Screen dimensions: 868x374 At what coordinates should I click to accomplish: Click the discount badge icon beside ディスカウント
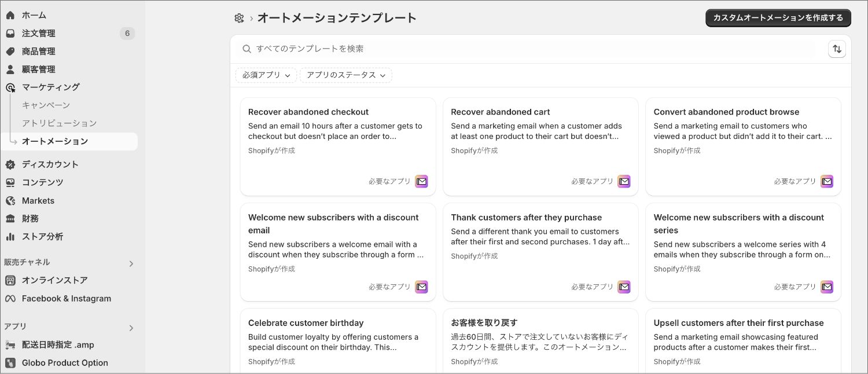[10, 164]
